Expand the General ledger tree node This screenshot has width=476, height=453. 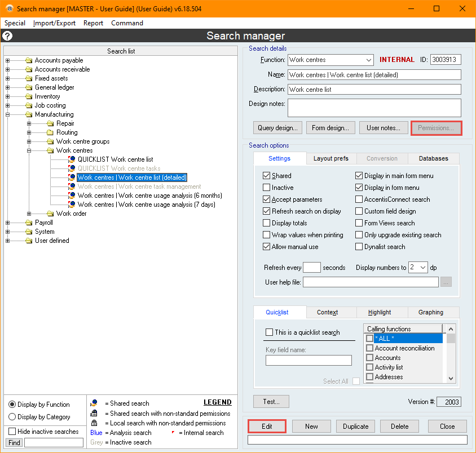[7, 87]
